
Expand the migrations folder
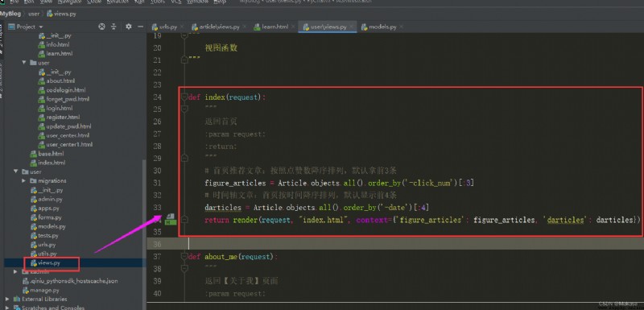tap(24, 180)
